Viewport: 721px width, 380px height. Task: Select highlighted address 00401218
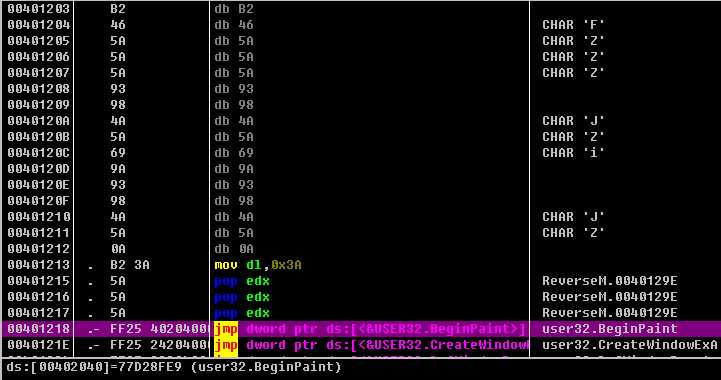click(39, 329)
